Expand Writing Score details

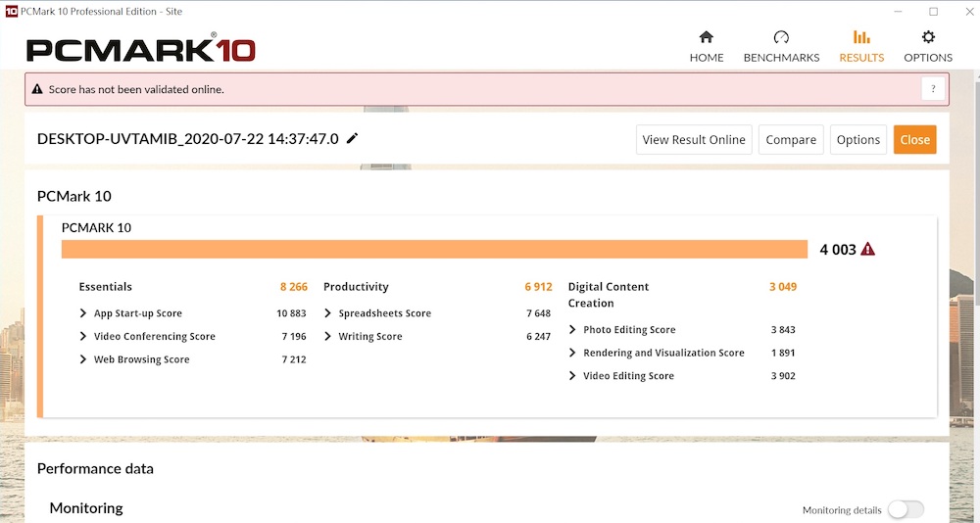pos(327,336)
